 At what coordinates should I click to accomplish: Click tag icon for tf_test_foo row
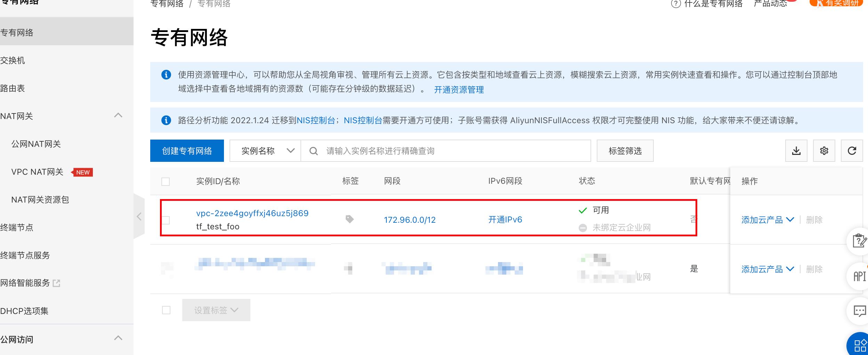click(x=349, y=219)
